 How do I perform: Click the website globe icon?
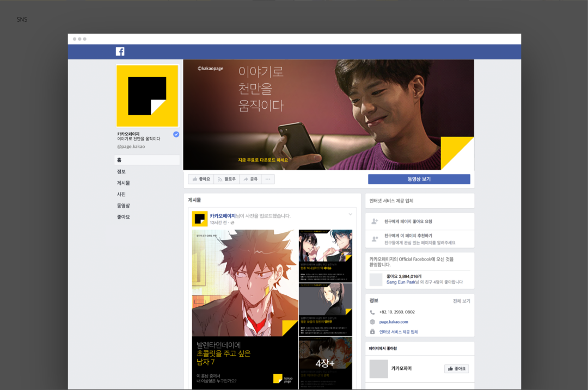pyautogui.click(x=372, y=322)
